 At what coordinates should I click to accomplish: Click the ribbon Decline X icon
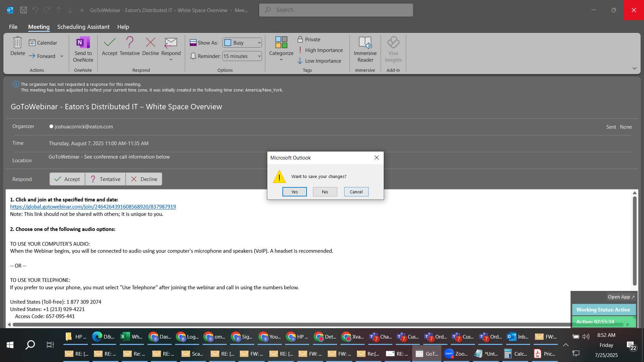[150, 47]
